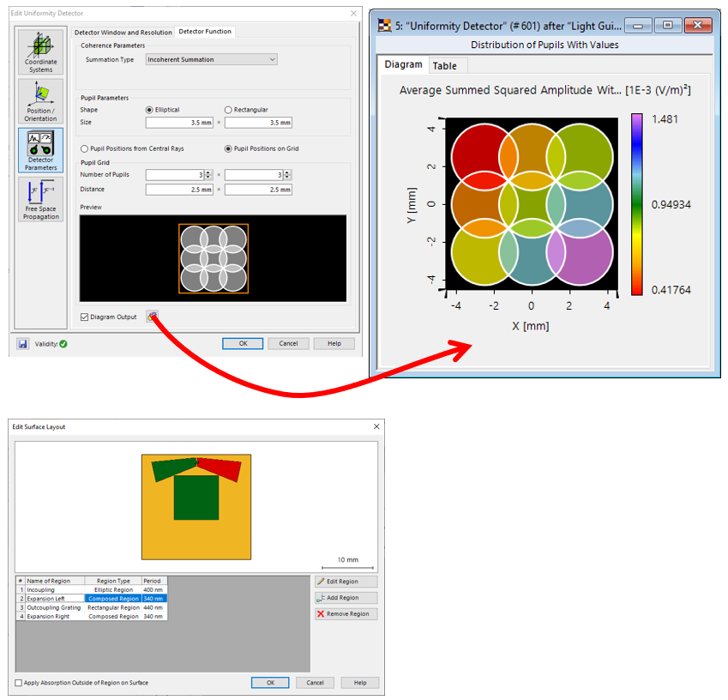Viewport: 728px width, 700px height.
Task: Enable Apply Absorption Outside of Region
Action: pyautogui.click(x=20, y=683)
